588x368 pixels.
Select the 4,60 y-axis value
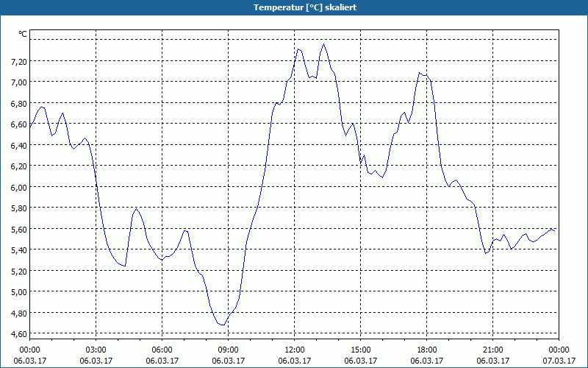19,334
